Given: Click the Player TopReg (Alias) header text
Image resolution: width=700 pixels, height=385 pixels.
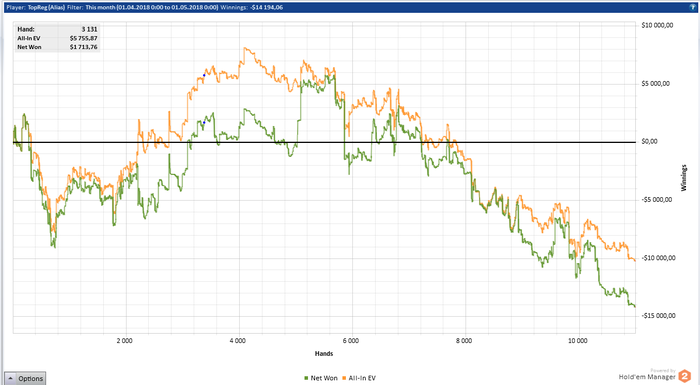Looking at the screenshot, I should coord(35,7).
